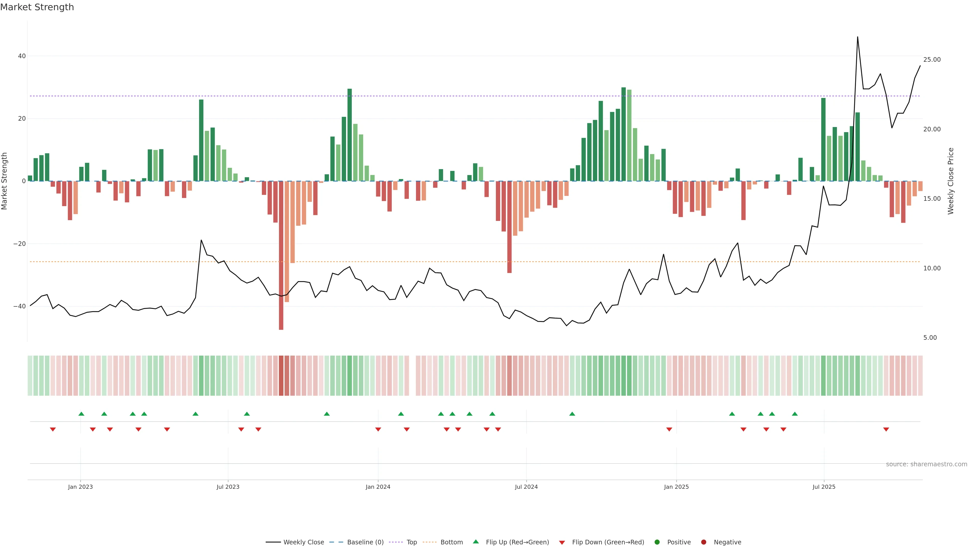Click the Positive green circle legend icon

657,542
